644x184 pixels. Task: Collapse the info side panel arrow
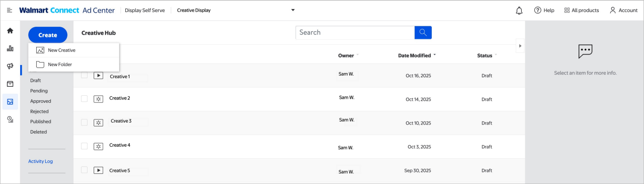pyautogui.click(x=520, y=46)
